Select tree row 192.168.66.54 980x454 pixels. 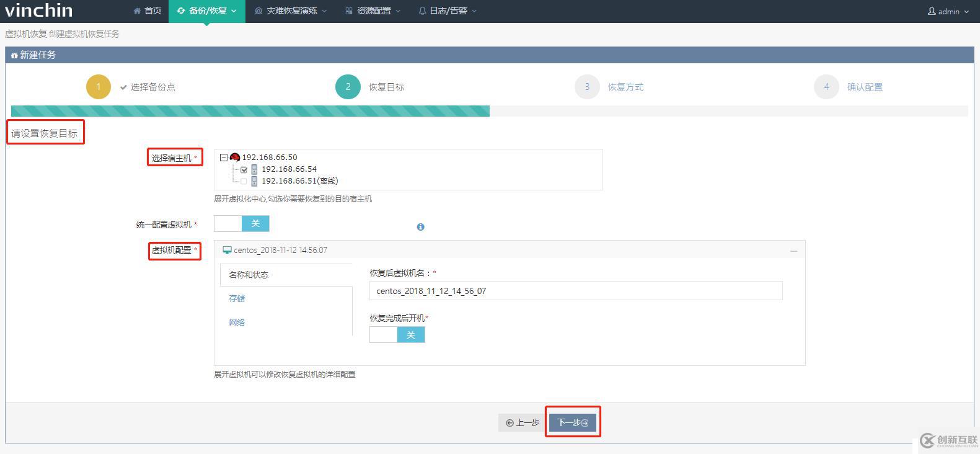(x=289, y=169)
